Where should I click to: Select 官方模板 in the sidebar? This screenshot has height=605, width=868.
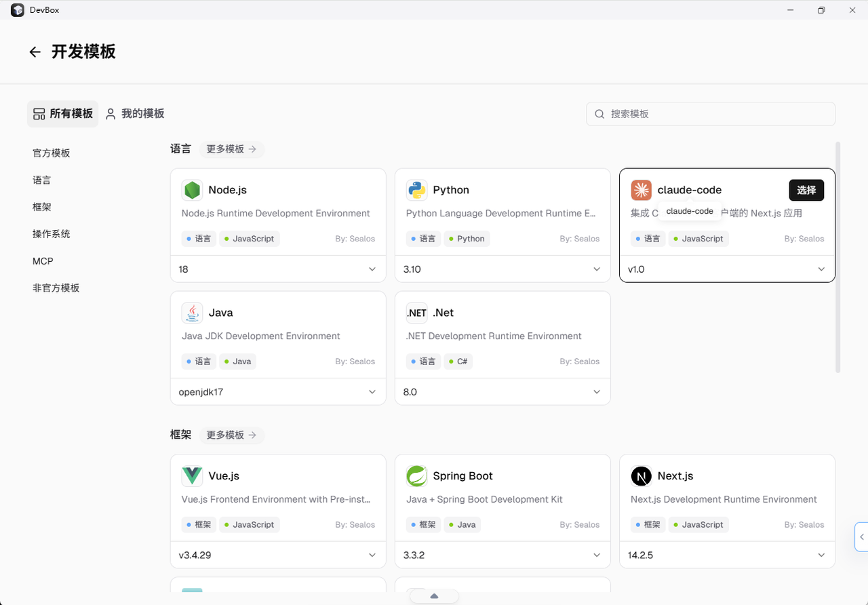(x=52, y=153)
